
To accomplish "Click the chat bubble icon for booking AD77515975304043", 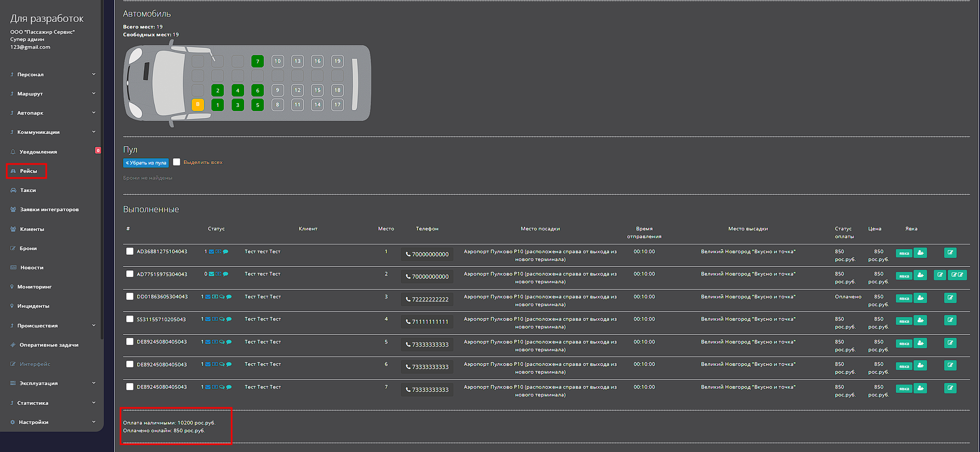I will coord(225,274).
